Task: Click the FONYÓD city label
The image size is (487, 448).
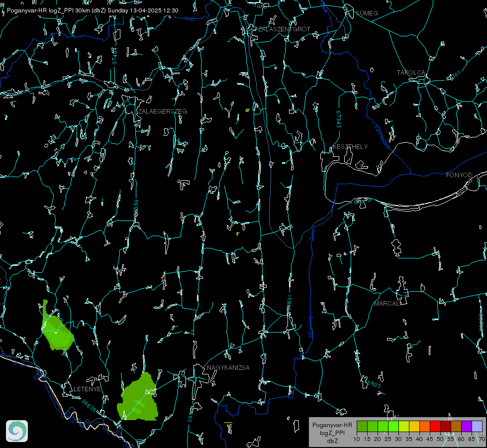Action: [459, 175]
